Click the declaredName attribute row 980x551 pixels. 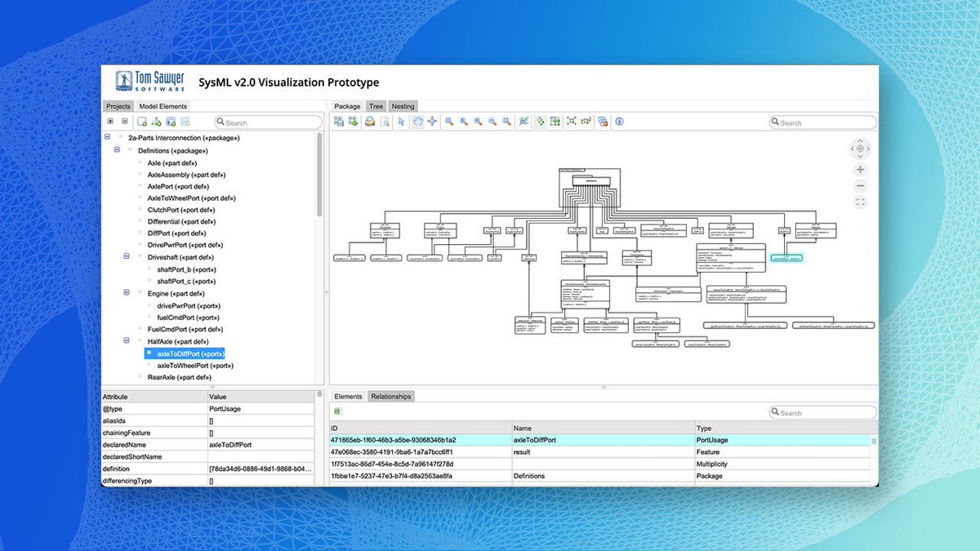[x=207, y=445]
